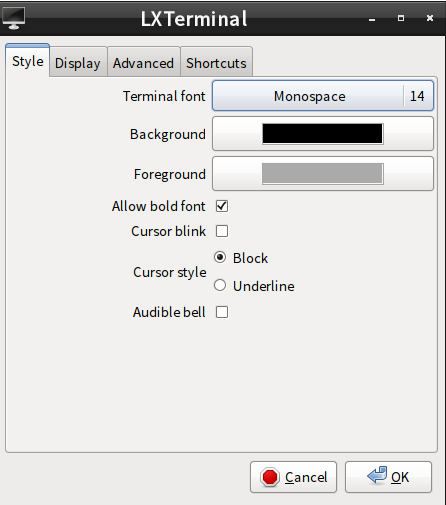Open the black Background color picker

pos(323,134)
